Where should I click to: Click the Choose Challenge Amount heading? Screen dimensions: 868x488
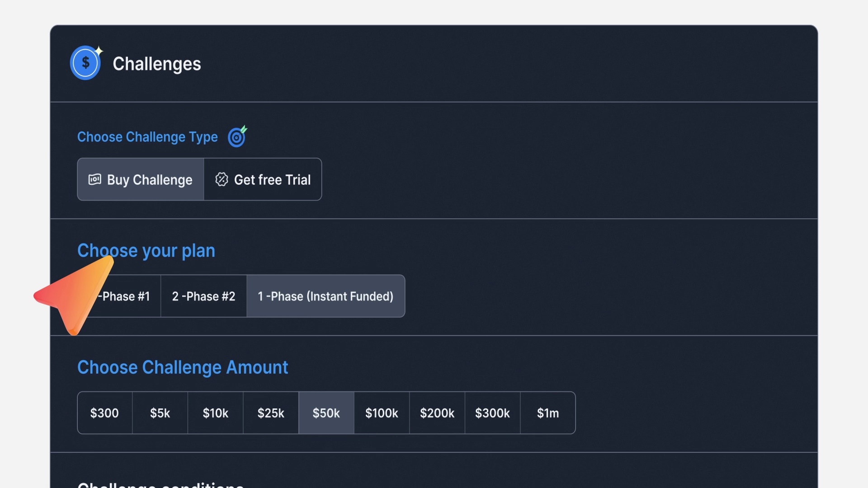(x=183, y=367)
